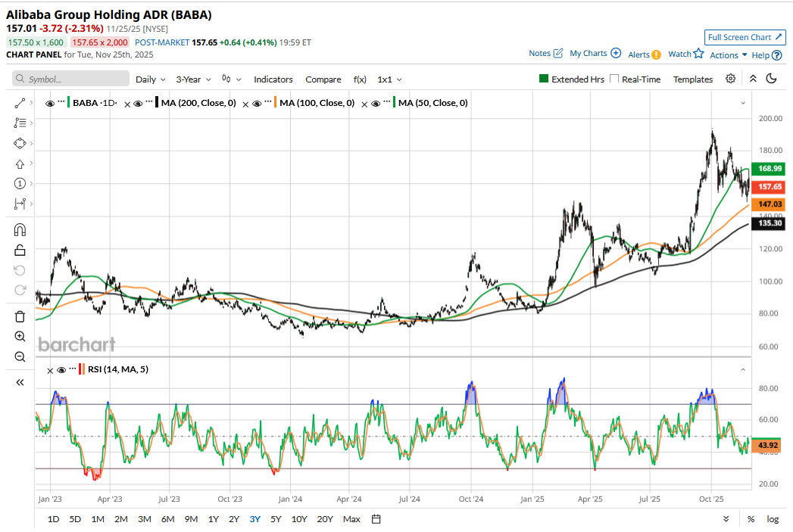Click the trash icon to delete drawings
793x532 pixels.
[20, 316]
